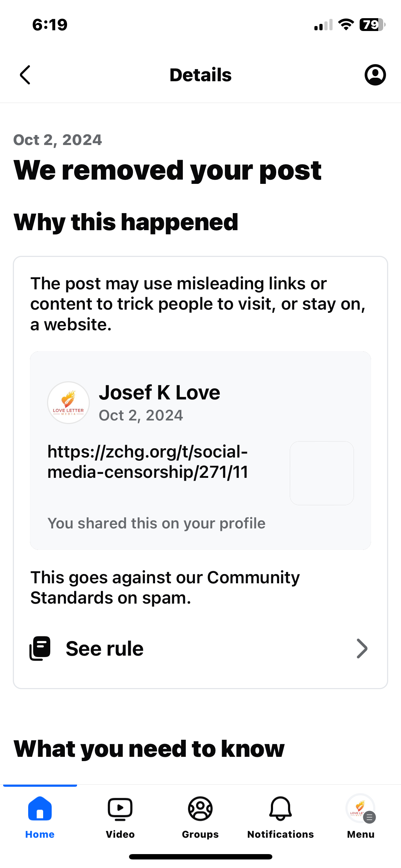
Task: Tap the zchg.org social-media-censorship link
Action: point(148,462)
